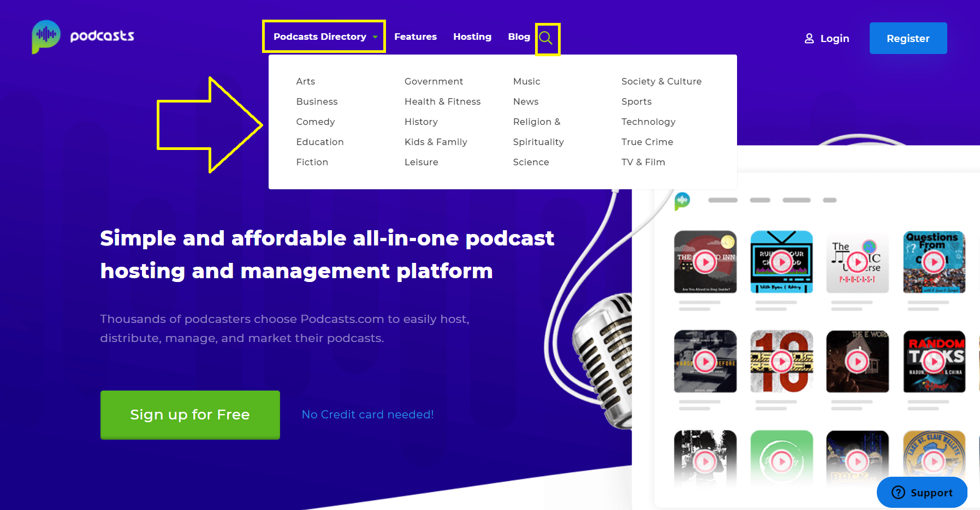Open the TV & Film category
The width and height of the screenshot is (980, 510).
[x=643, y=162]
